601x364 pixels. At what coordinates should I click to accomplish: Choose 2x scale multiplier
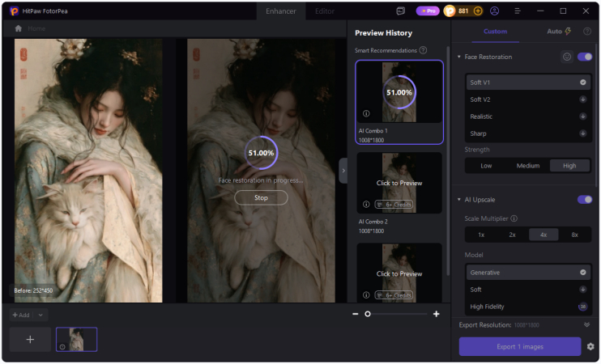click(x=513, y=235)
